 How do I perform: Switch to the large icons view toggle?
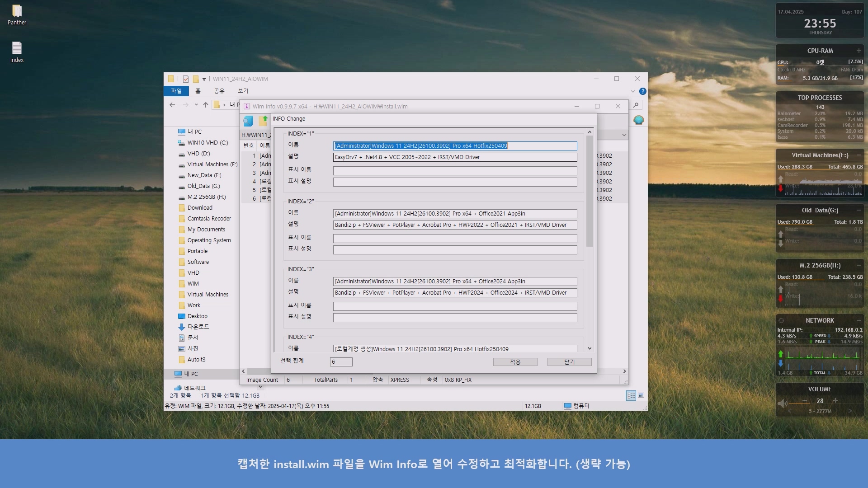pyautogui.click(x=641, y=395)
